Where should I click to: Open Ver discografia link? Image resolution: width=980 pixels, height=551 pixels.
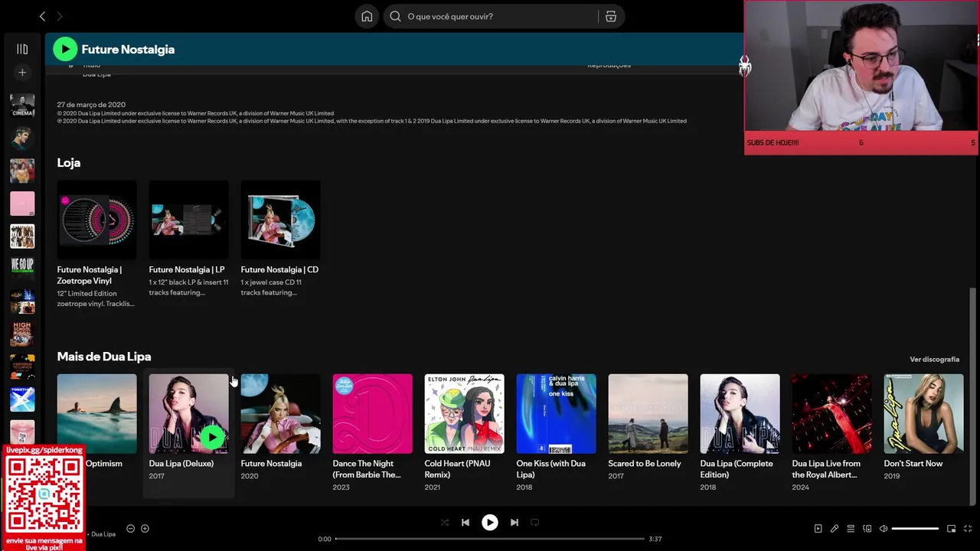tap(934, 359)
